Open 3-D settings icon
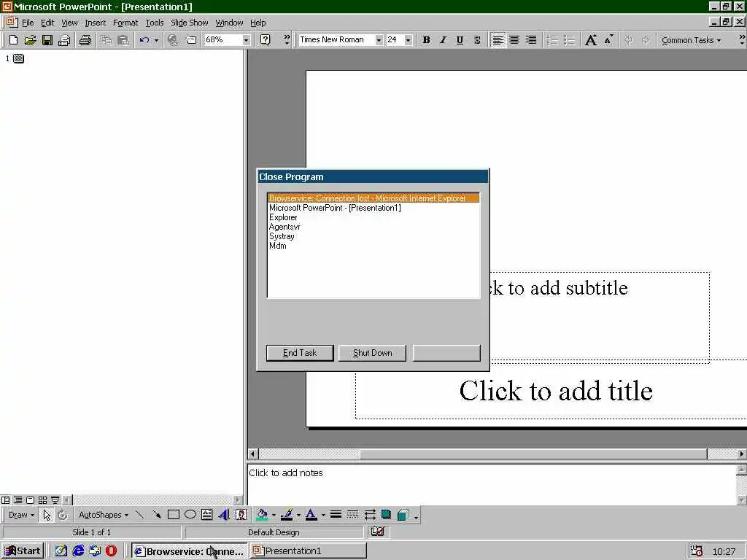The height and width of the screenshot is (560, 747). tap(403, 515)
